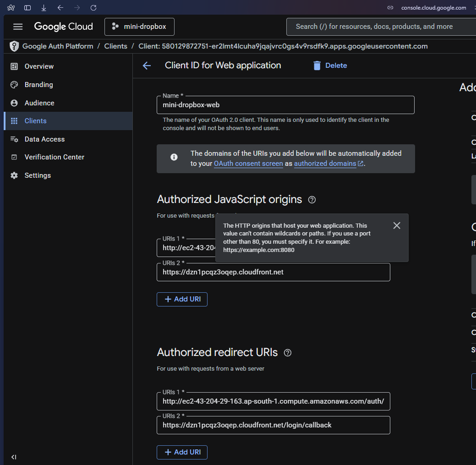Click the Name field containing mini-dropbox-web
The height and width of the screenshot is (465, 476).
click(285, 105)
